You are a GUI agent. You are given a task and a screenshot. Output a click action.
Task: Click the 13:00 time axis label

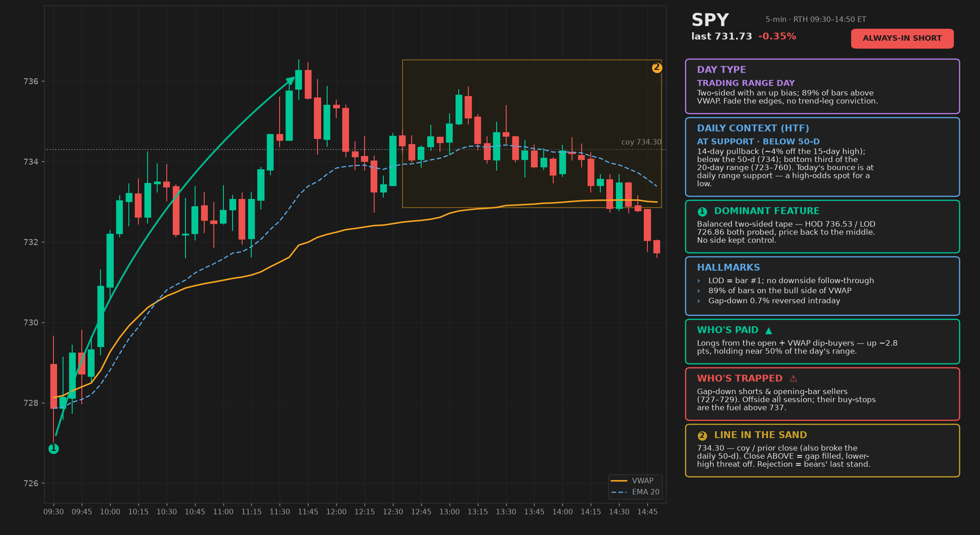(450, 512)
